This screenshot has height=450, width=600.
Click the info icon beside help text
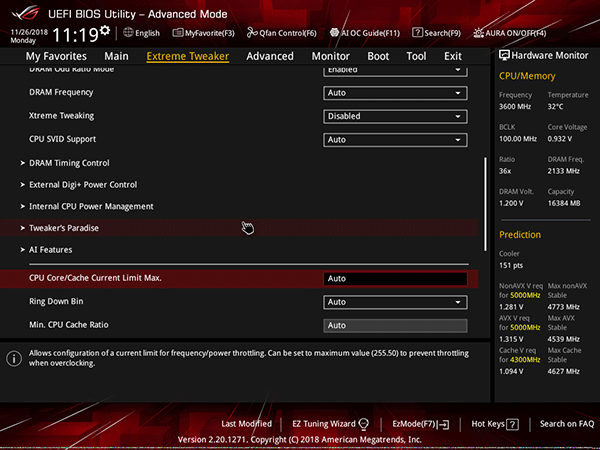pyautogui.click(x=14, y=359)
